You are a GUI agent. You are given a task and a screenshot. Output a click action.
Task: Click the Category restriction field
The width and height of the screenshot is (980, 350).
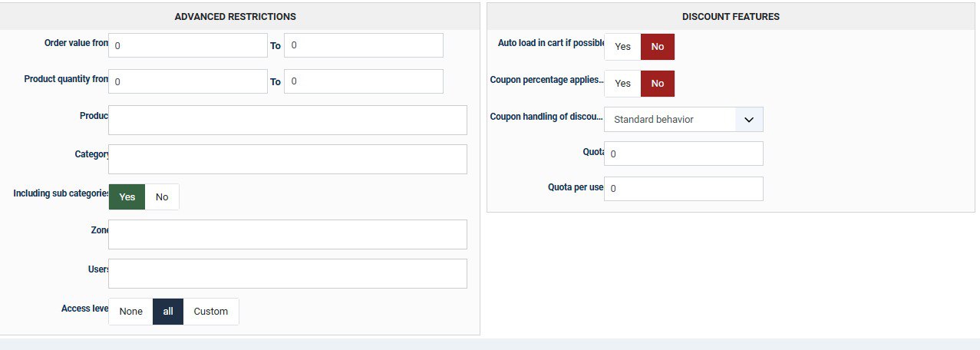[x=288, y=159]
